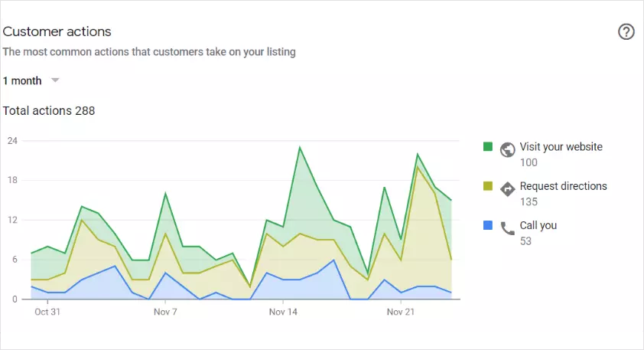
Task: Click the Visit your website legend label
Action: [x=561, y=147]
